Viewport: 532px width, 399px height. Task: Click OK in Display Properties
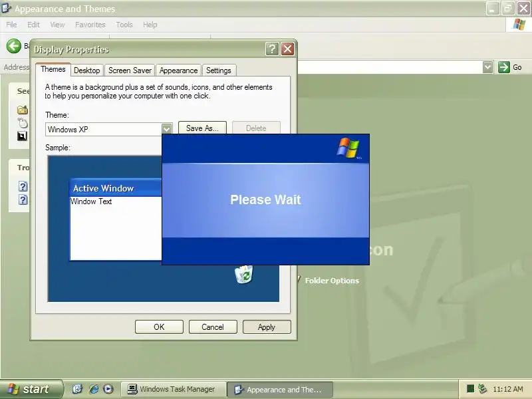click(x=159, y=327)
